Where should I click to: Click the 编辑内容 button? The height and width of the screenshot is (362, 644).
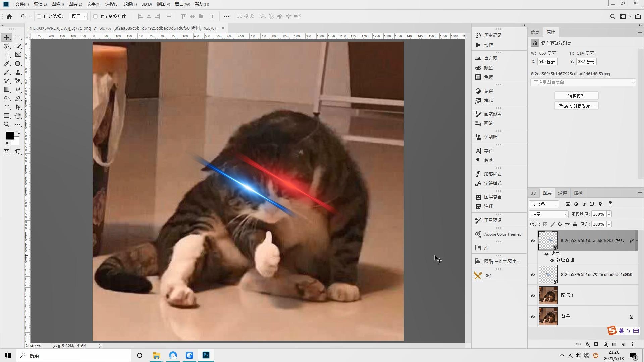(576, 96)
